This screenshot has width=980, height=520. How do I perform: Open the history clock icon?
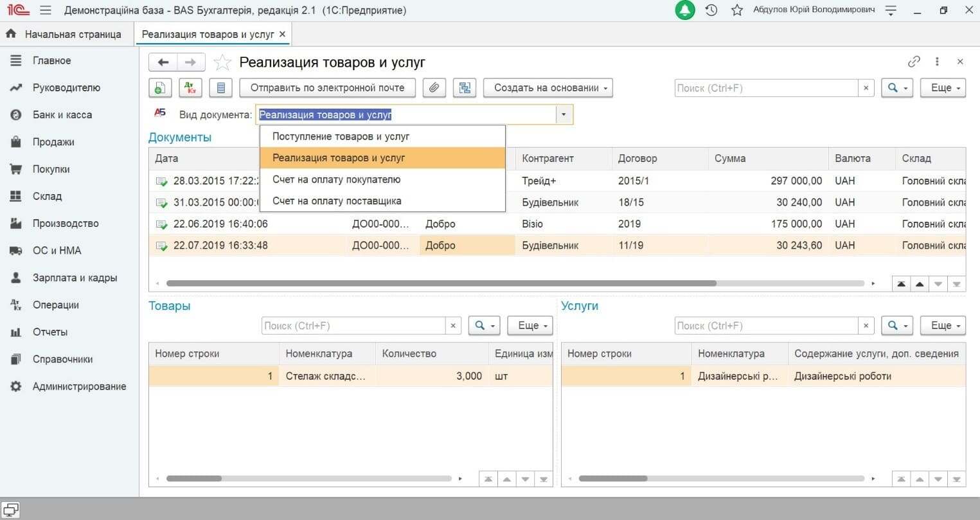pos(711,10)
